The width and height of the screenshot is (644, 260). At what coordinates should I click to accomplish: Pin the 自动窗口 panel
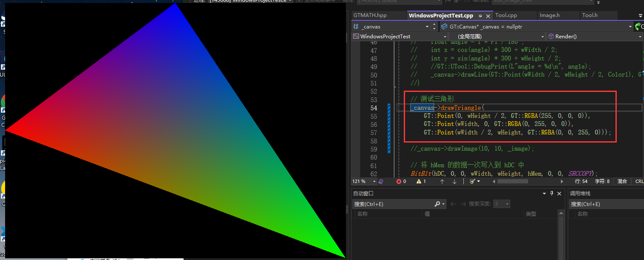[552, 193]
